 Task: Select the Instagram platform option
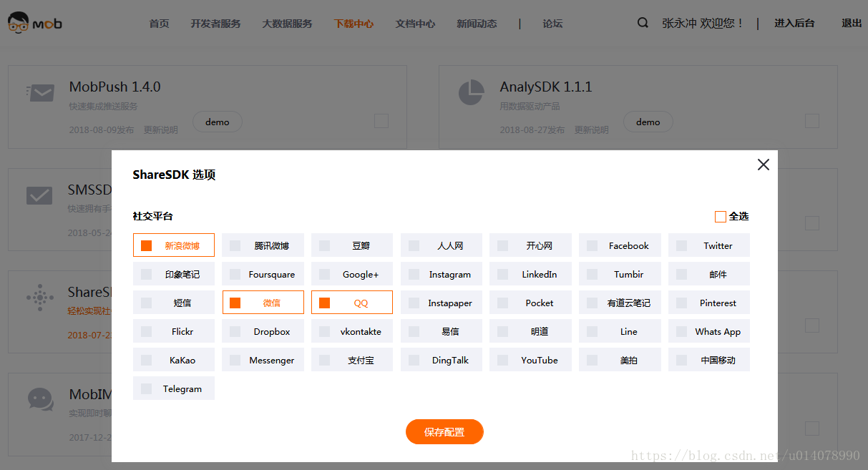[442, 274]
